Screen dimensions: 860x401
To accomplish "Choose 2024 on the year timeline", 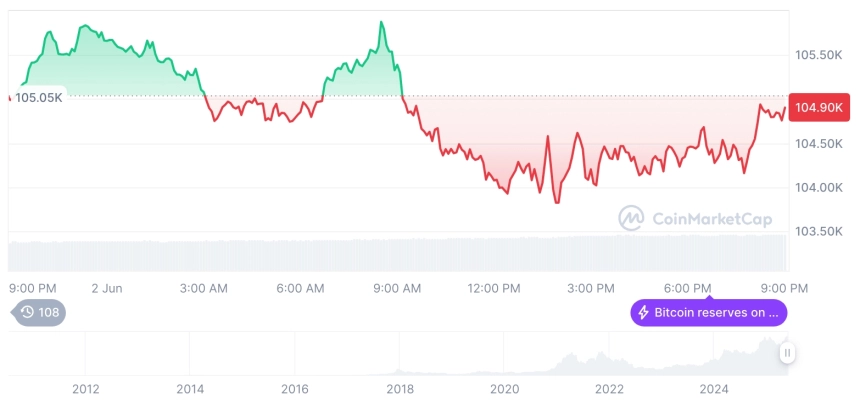I will click(x=713, y=388).
